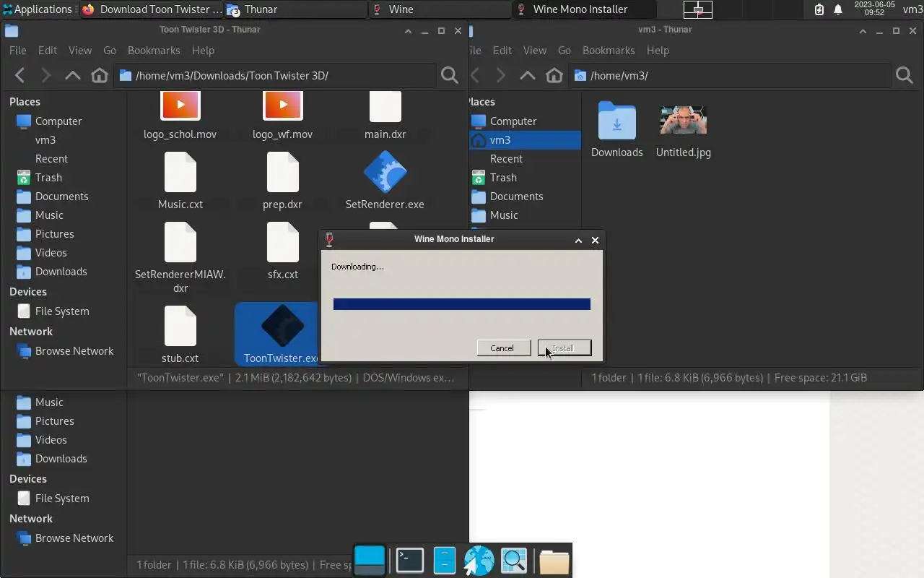Open File menu in Toon Twister 3D window
924x578 pixels.
click(x=18, y=50)
